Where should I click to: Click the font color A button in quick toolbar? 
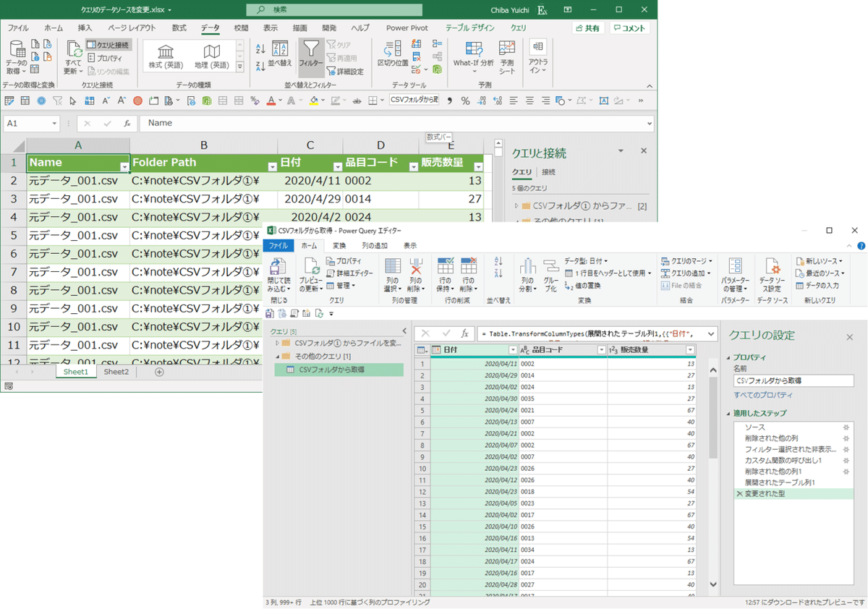click(273, 101)
